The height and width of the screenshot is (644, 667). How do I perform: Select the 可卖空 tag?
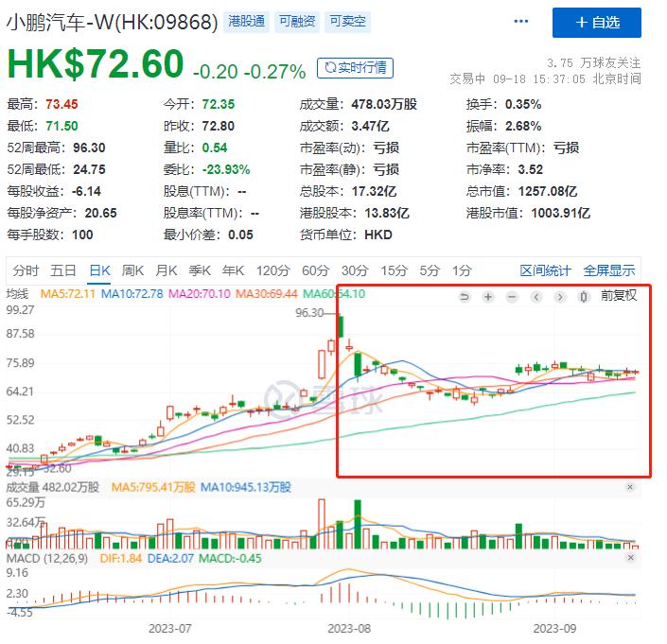pyautogui.click(x=347, y=21)
